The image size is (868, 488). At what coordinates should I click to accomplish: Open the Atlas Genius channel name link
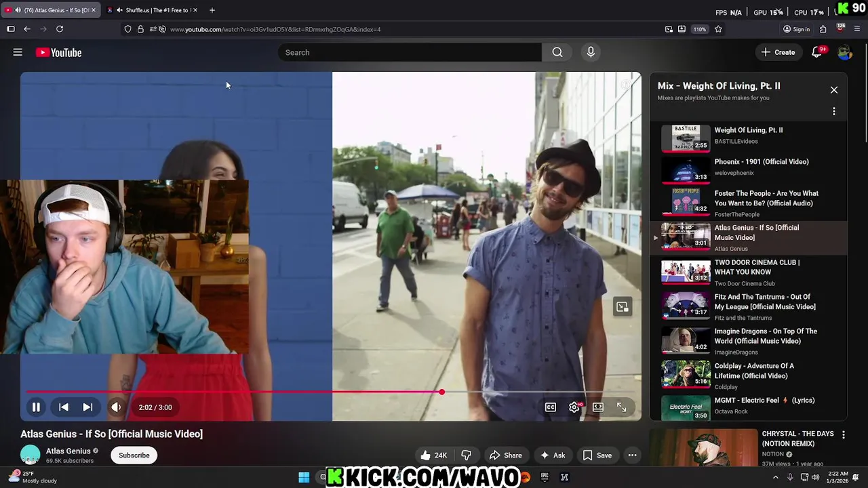(68, 451)
